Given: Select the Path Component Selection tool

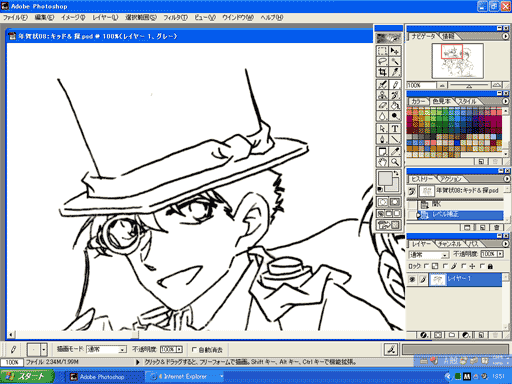Looking at the screenshot, I should point(382,129).
